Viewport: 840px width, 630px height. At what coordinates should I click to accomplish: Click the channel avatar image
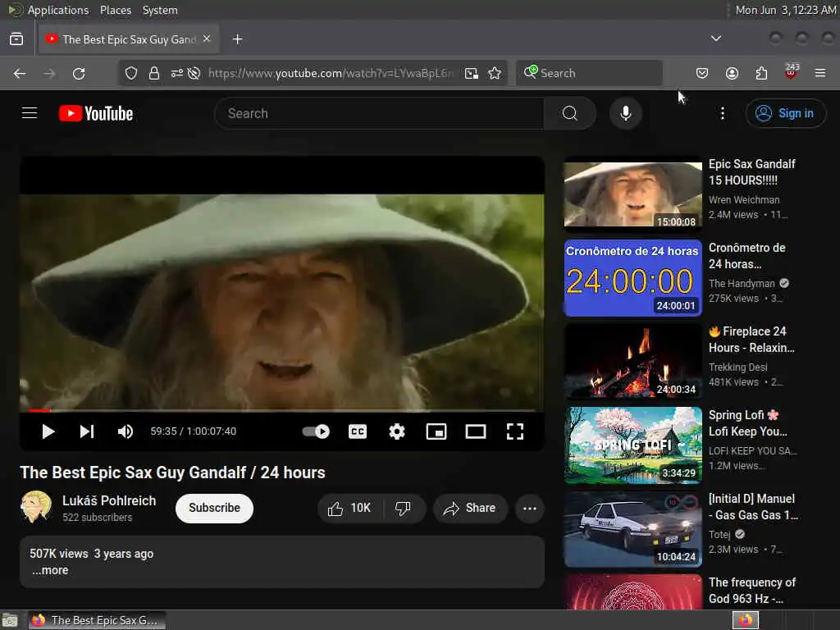pyautogui.click(x=36, y=507)
